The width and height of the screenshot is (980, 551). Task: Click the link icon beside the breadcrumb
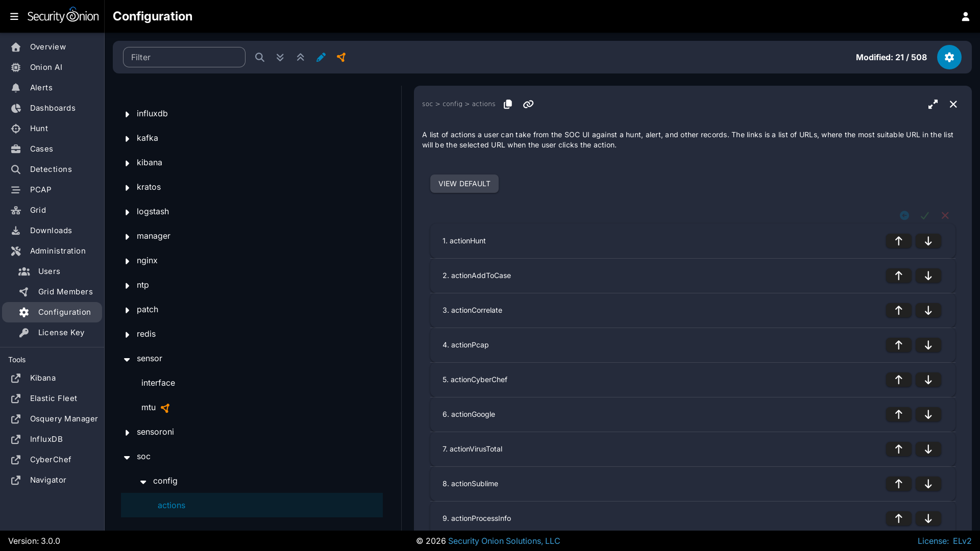tap(528, 104)
